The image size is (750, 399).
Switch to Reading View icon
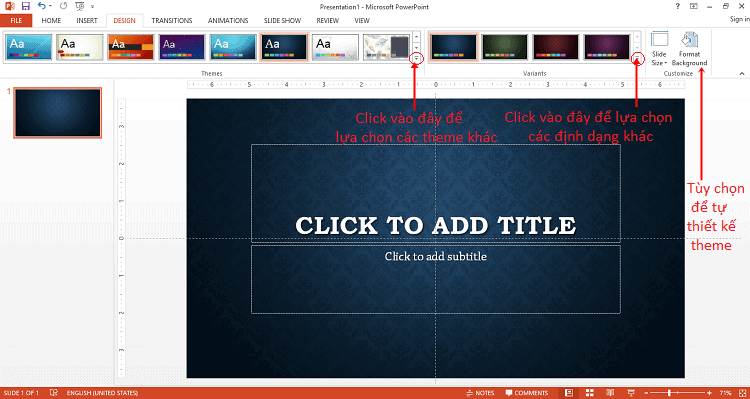tap(611, 393)
